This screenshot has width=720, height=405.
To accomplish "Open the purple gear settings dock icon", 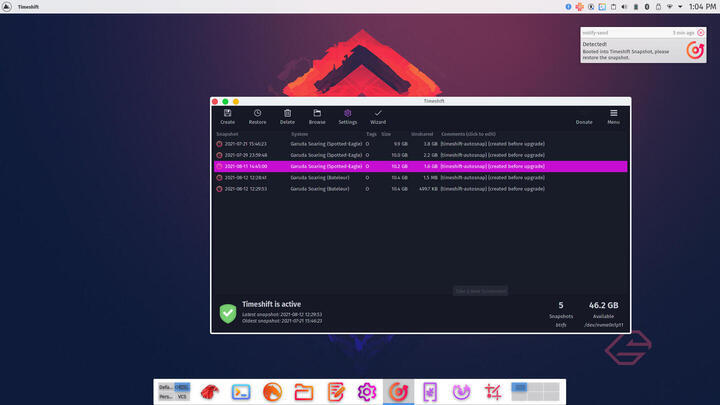I will pyautogui.click(x=366, y=392).
